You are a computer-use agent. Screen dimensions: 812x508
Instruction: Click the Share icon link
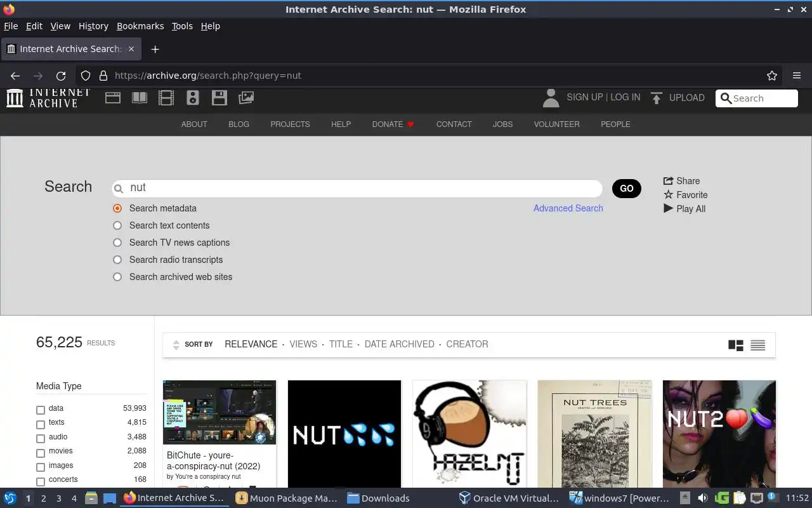point(681,181)
